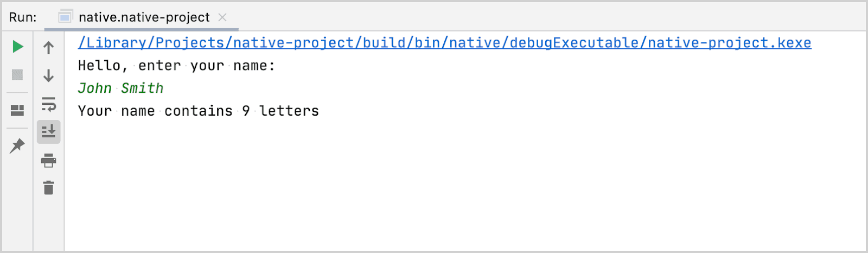Rerun the program with green play icon
The width and height of the screenshot is (868, 253).
point(18,47)
